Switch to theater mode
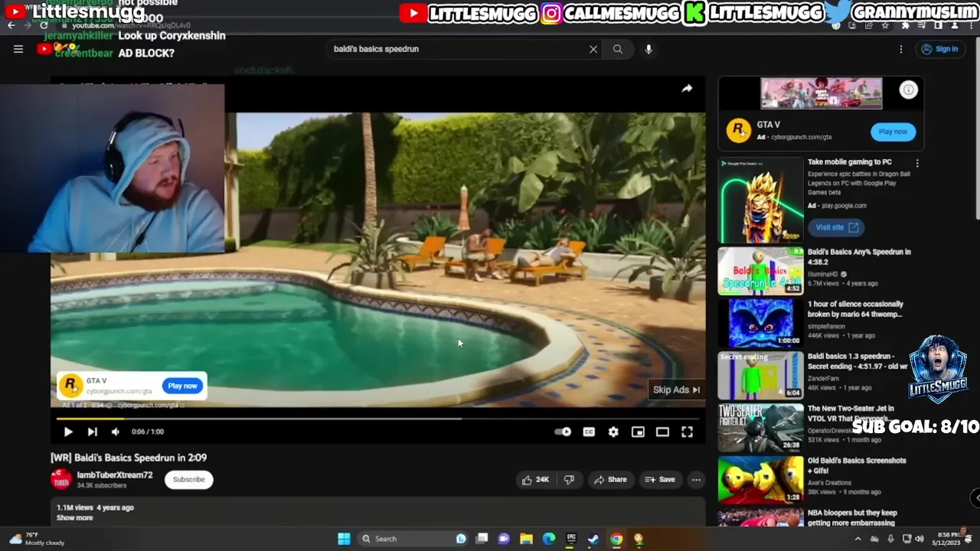 pos(662,432)
